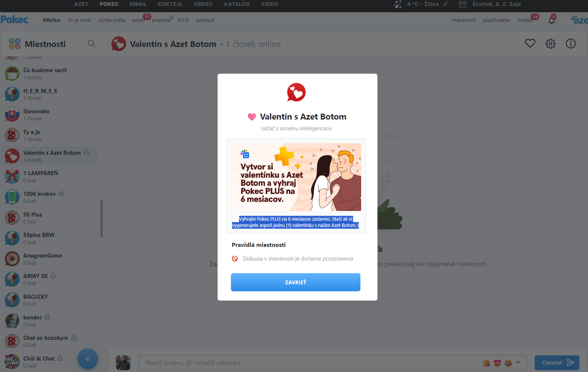The height and width of the screenshot is (372, 588).
Task: Open the Pokec logo home link
Action: 14,20
